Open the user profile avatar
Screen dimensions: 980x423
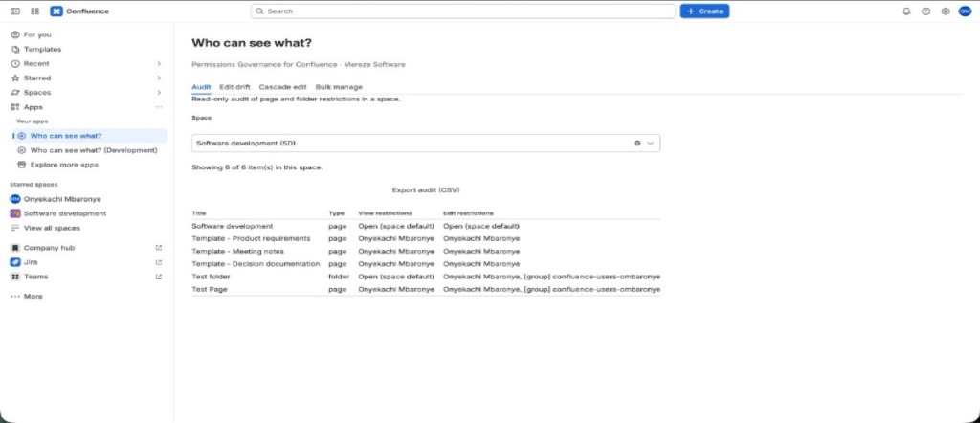[x=965, y=11]
